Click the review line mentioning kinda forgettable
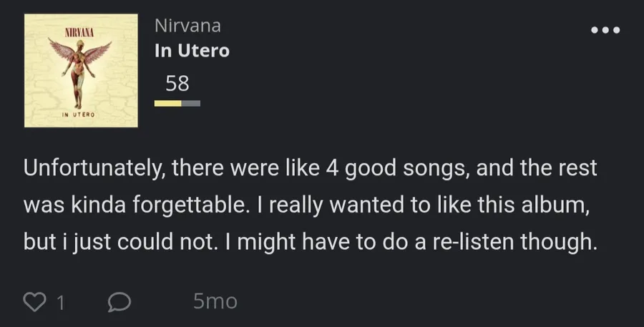The height and width of the screenshot is (327, 644). [306, 205]
